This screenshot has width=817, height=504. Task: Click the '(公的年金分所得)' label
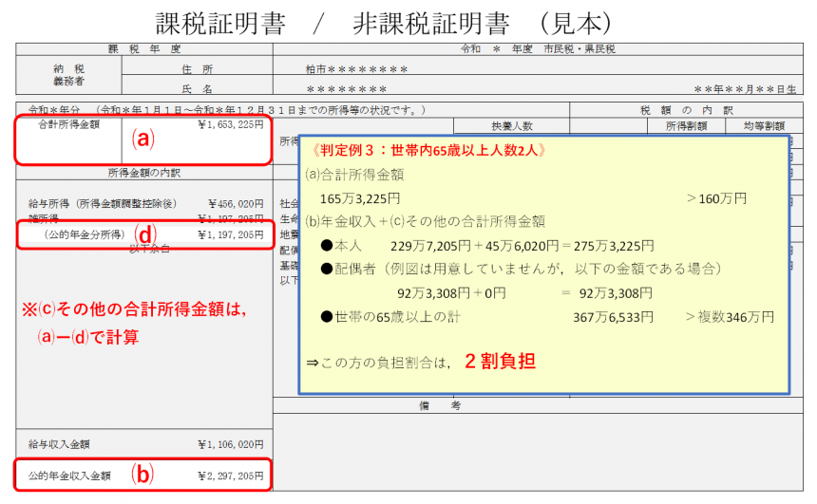[85, 234]
